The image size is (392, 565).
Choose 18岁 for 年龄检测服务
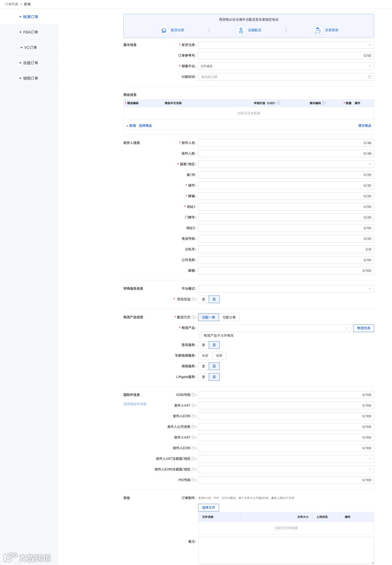point(219,356)
